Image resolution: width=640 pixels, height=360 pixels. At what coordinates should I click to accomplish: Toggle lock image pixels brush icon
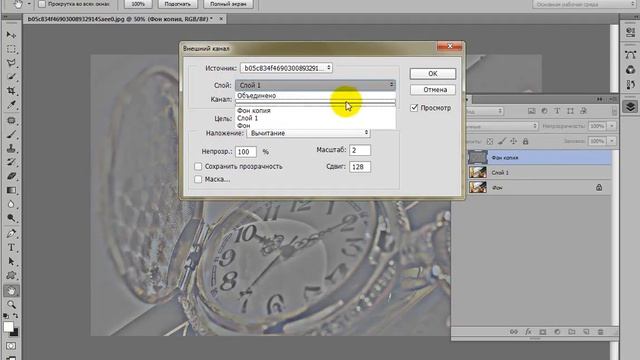[502, 141]
